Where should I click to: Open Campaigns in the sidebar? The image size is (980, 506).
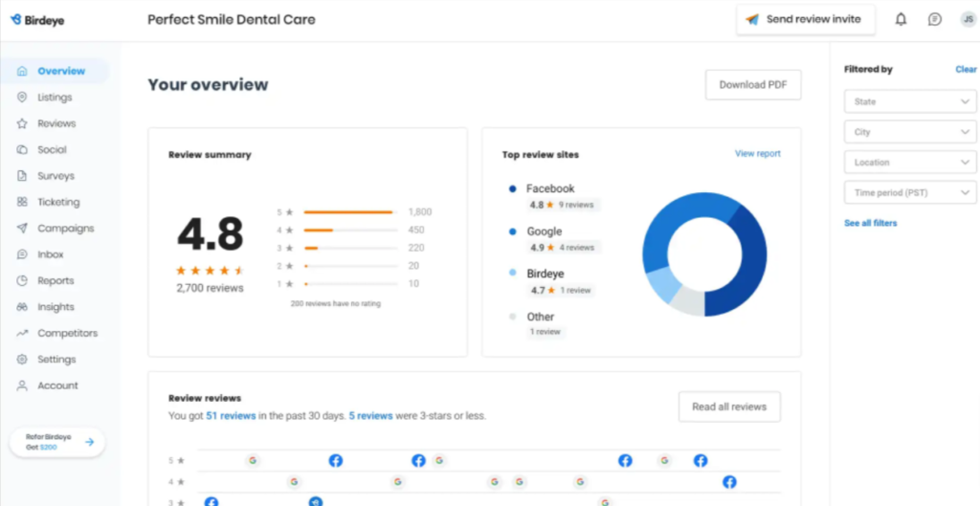tap(65, 229)
